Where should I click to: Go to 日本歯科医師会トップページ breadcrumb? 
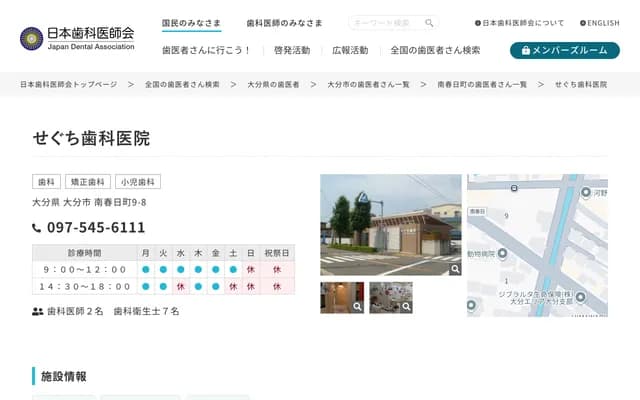coord(69,84)
